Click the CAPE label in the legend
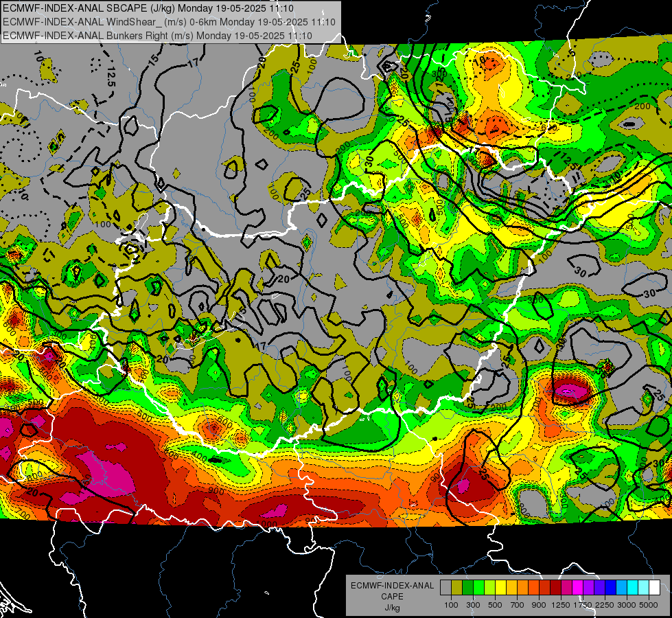Image resolution: width=672 pixels, height=618 pixels. pos(392,597)
